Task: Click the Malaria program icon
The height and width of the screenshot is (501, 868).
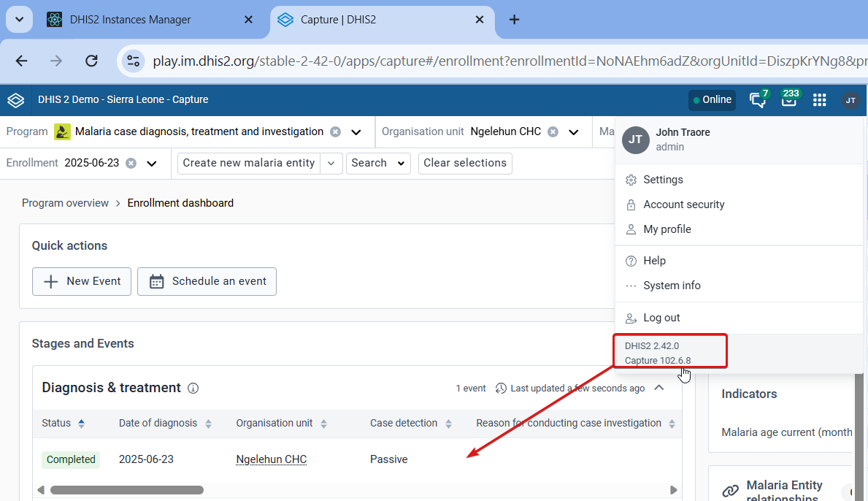Action: click(x=62, y=131)
